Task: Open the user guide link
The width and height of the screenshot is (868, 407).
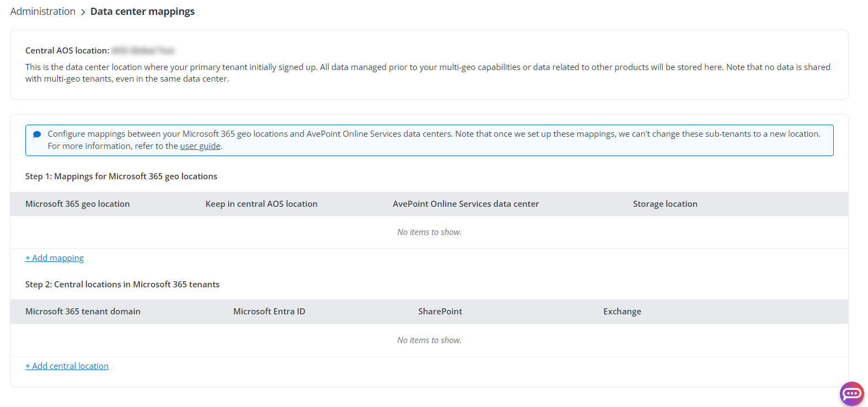Action: (200, 146)
